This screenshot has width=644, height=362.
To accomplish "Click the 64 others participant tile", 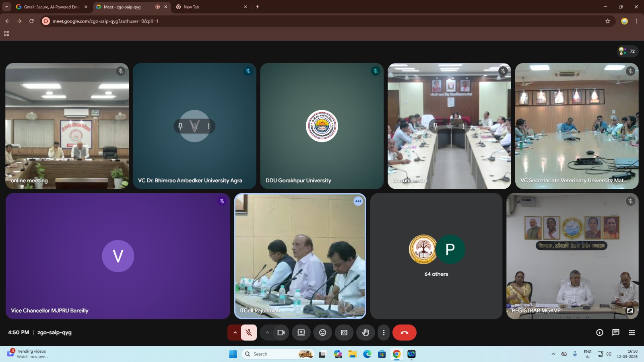I will (436, 256).
